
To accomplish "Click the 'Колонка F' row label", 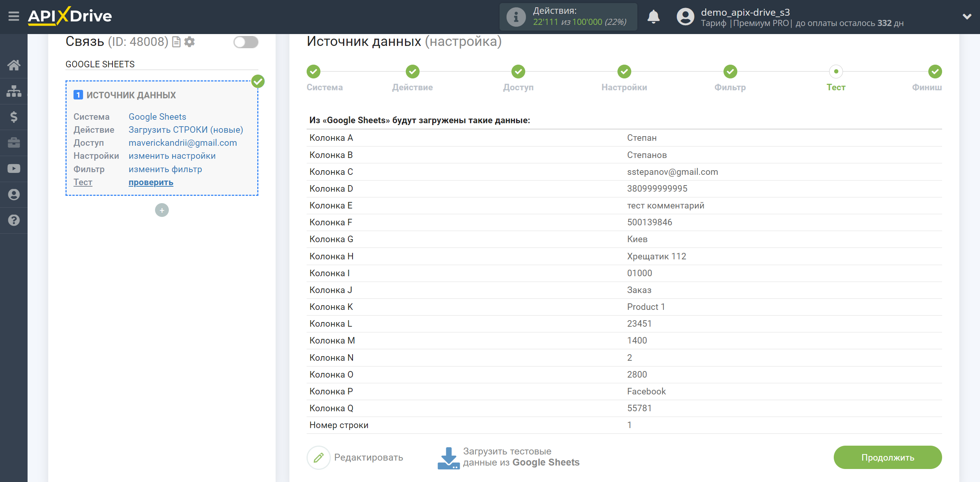I will click(331, 222).
